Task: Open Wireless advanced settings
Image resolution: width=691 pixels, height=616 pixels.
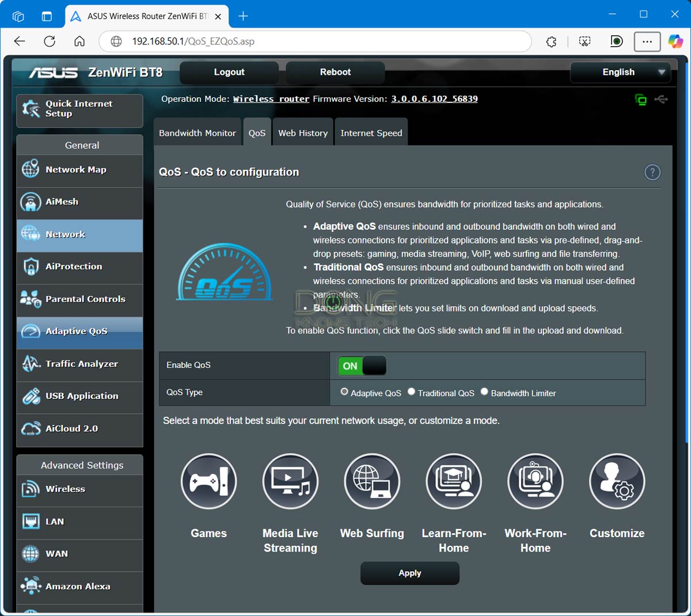Action: click(x=79, y=490)
